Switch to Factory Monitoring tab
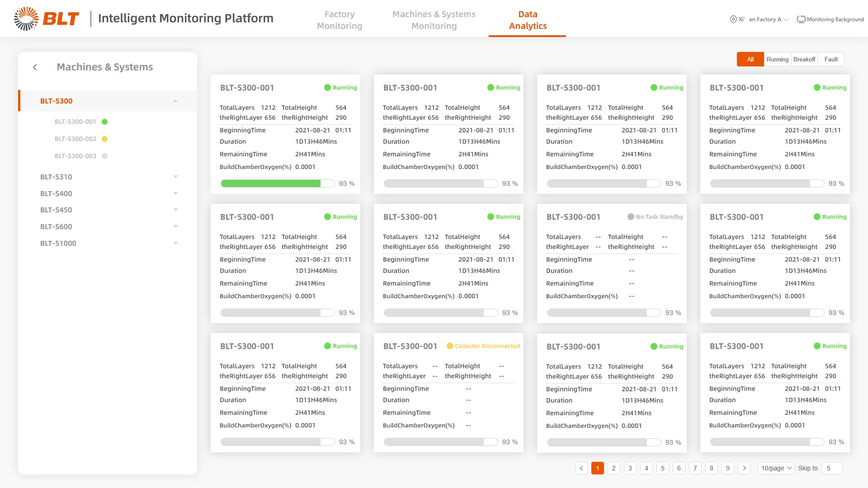 click(339, 20)
